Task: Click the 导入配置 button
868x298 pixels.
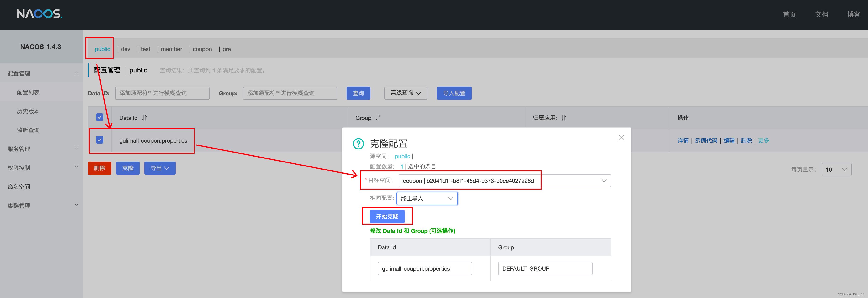Action: coord(454,93)
